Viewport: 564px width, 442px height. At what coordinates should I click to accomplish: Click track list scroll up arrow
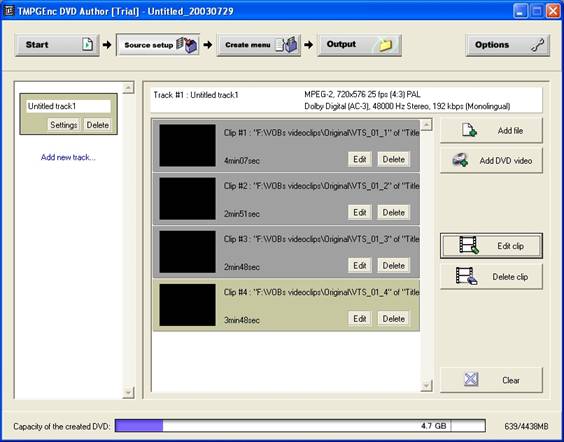128,88
